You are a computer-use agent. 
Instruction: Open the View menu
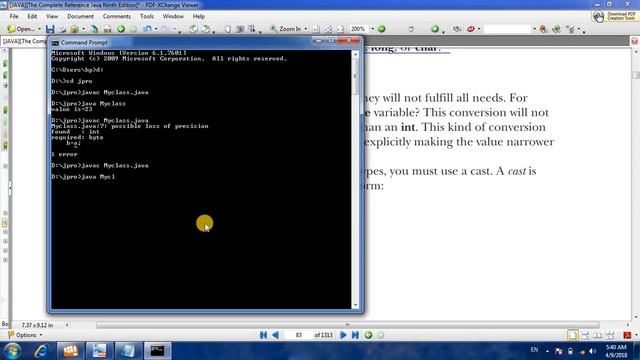[52, 16]
